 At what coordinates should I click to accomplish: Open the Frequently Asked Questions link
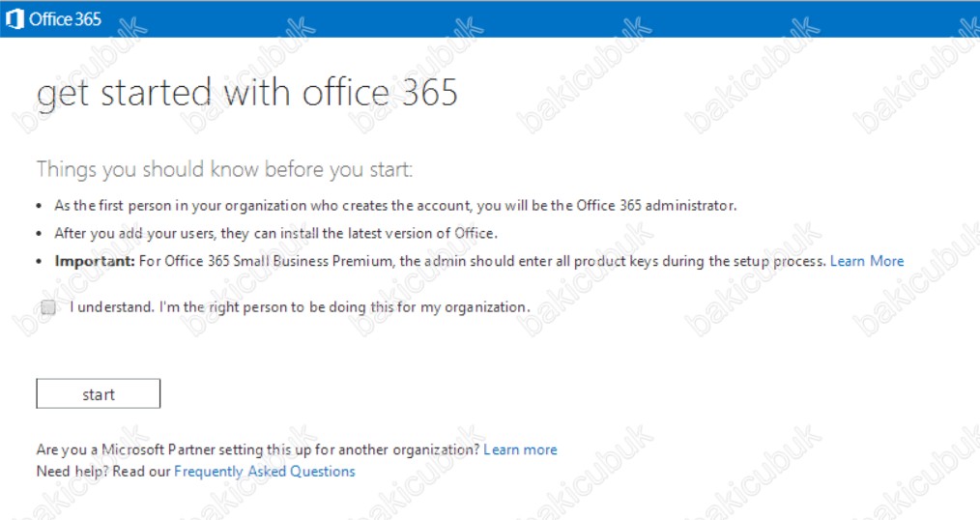pyautogui.click(x=265, y=472)
